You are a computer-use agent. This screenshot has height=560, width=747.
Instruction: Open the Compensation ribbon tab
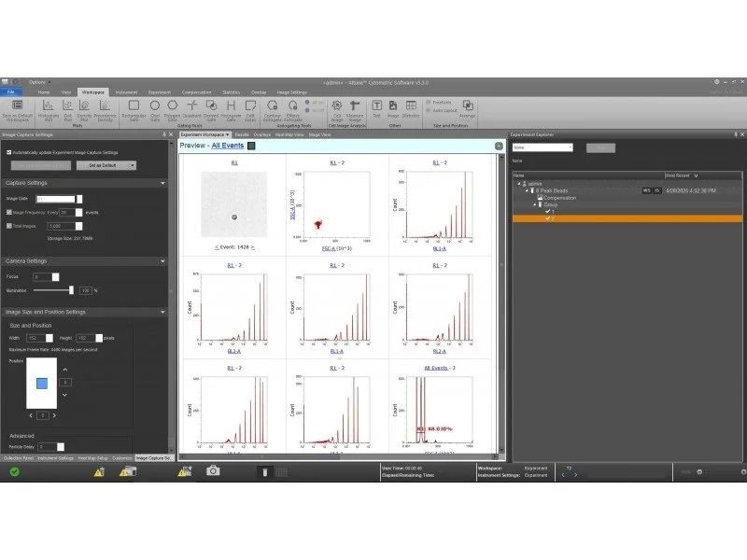pos(196,92)
